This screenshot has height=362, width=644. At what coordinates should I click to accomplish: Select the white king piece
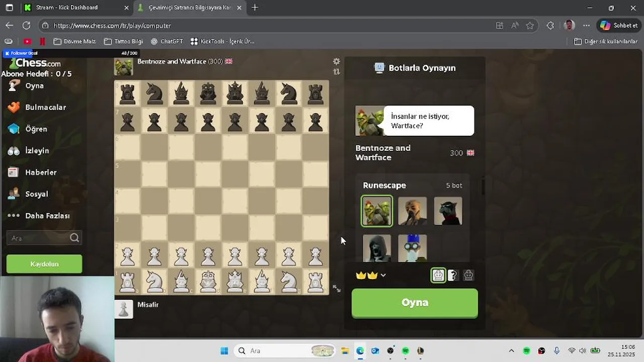(x=235, y=282)
